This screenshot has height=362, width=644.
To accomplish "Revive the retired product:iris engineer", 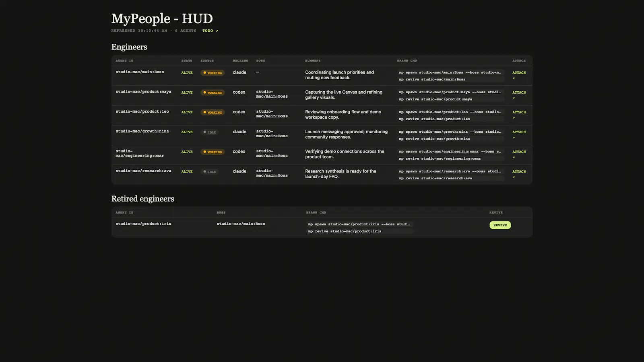I will point(500,225).
